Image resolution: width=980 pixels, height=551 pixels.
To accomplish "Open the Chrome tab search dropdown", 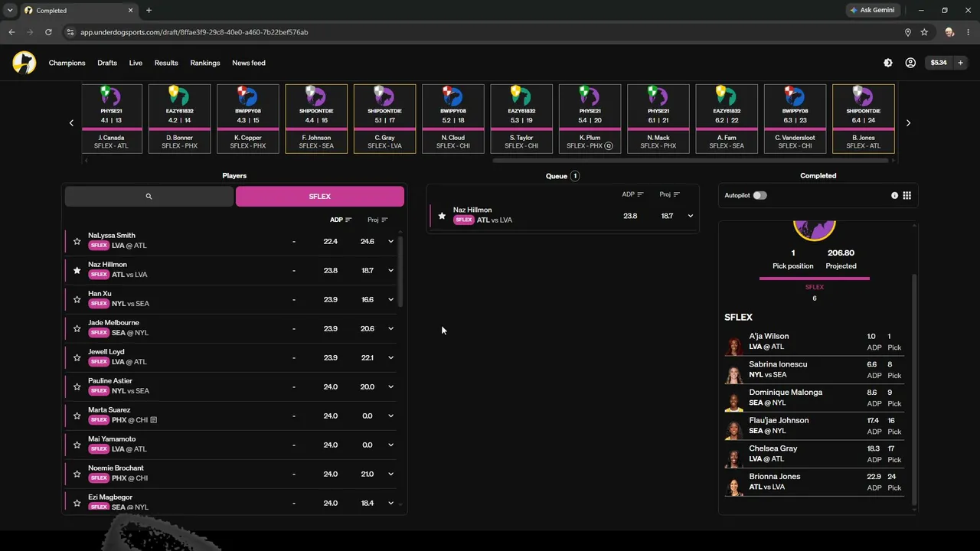I will coord(10,10).
